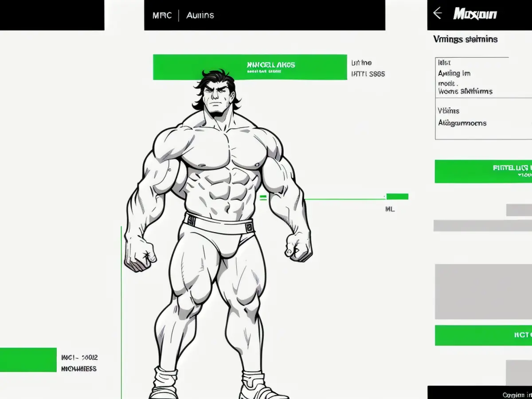This screenshot has width=532, height=399.
Task: Select the Vbines option
Action: (449, 111)
